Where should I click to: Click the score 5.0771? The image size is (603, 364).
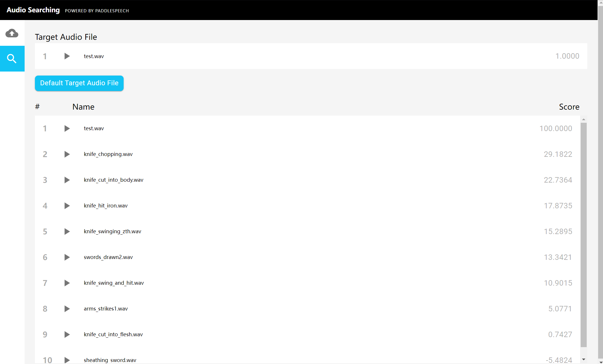(560, 309)
